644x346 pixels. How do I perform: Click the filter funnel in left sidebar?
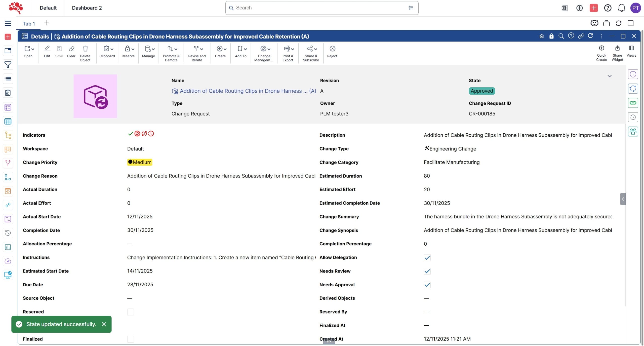(x=8, y=65)
